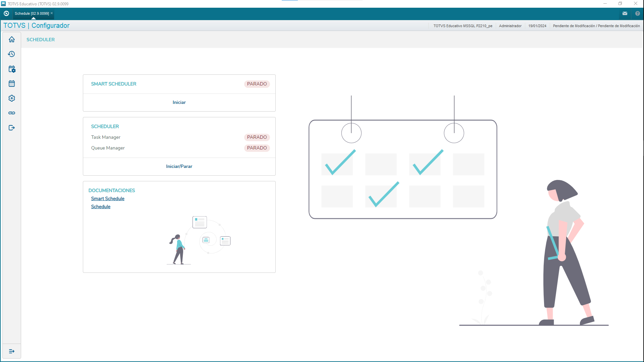Click the Task Manager label
644x362 pixels.
pyautogui.click(x=106, y=137)
